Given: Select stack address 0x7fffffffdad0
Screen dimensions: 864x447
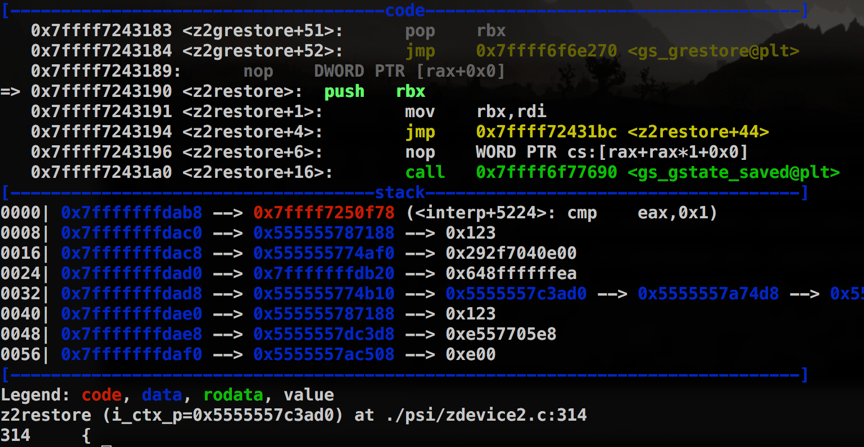Looking at the screenshot, I should click(132, 274).
